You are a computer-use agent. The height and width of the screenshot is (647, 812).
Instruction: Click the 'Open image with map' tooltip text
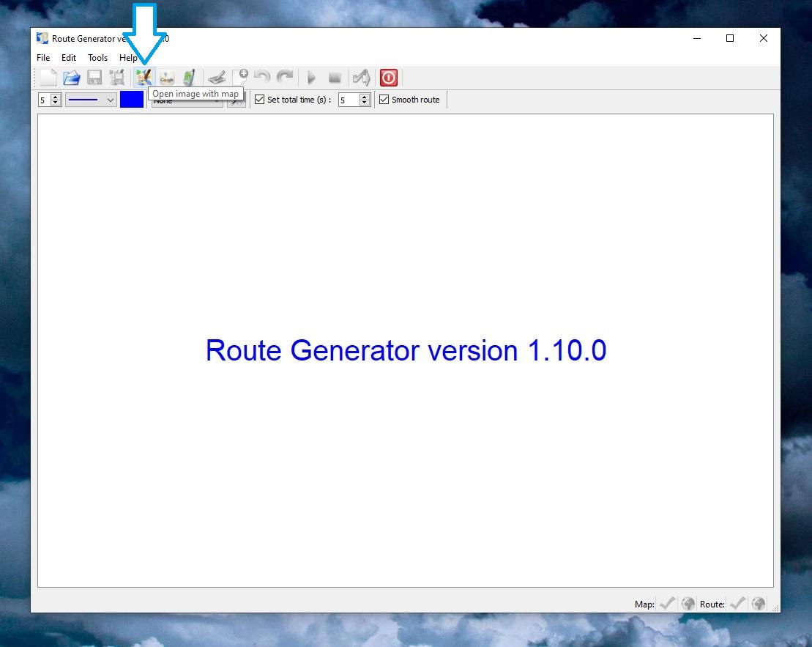(195, 94)
